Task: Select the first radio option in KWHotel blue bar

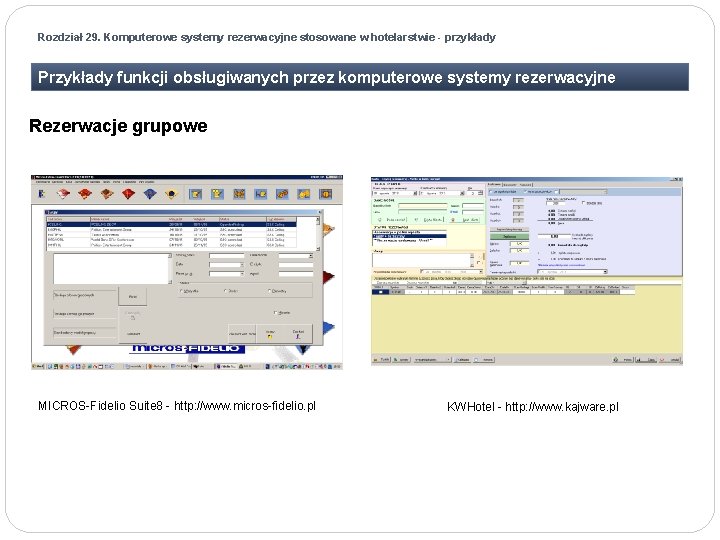Action: point(490,191)
